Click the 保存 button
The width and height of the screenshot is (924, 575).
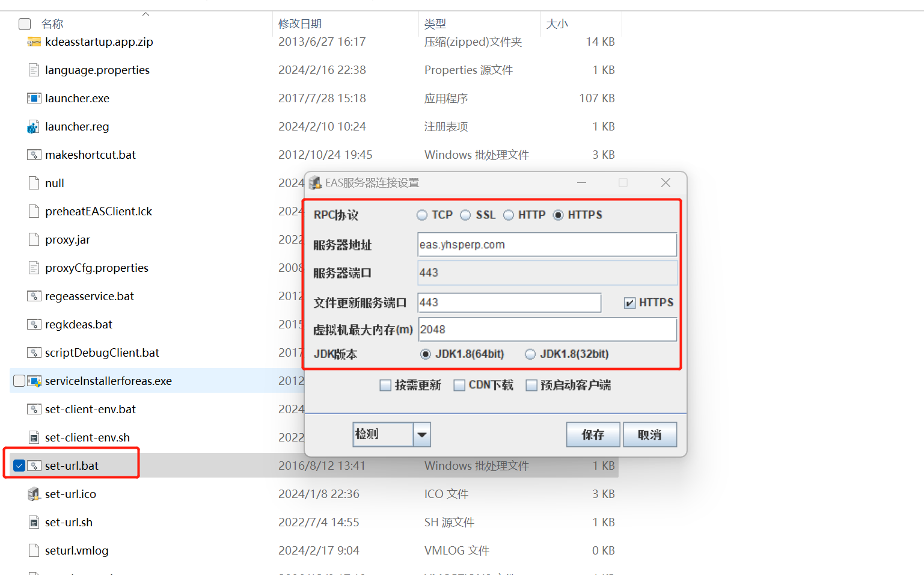(593, 435)
